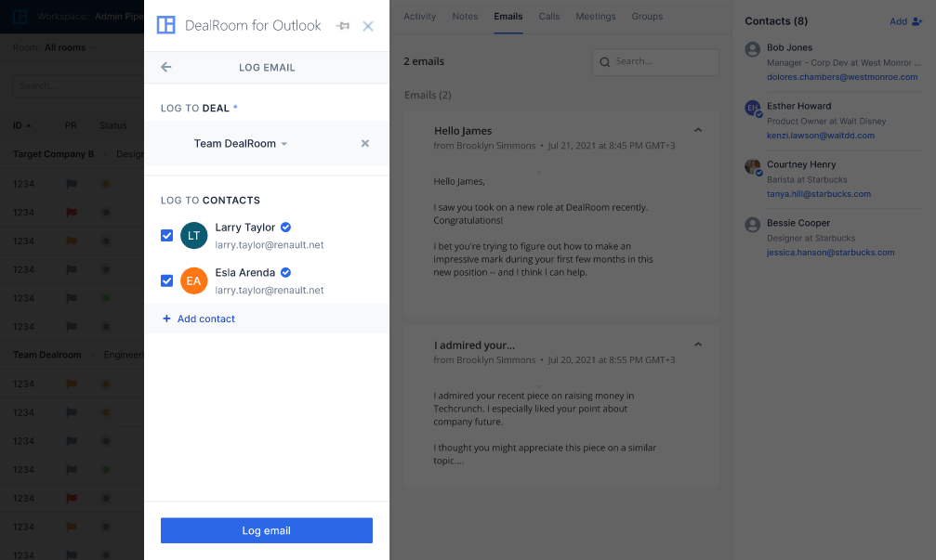The width and height of the screenshot is (936, 560).
Task: Click the DealRoom logo icon
Action: 165,25
